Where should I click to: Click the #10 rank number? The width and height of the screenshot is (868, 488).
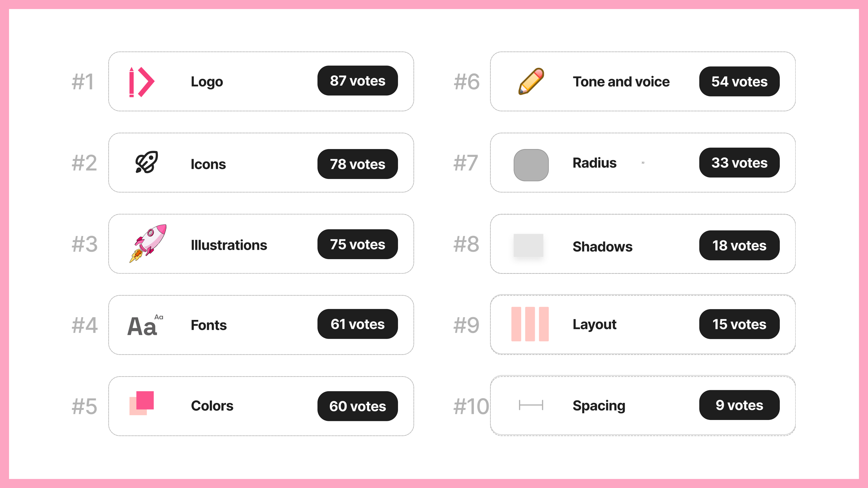click(471, 406)
